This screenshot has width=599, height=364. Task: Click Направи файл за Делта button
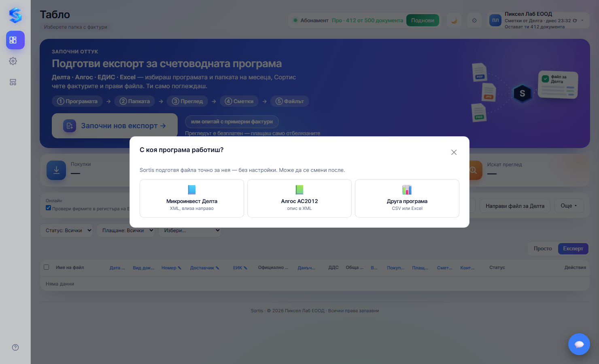(515, 206)
